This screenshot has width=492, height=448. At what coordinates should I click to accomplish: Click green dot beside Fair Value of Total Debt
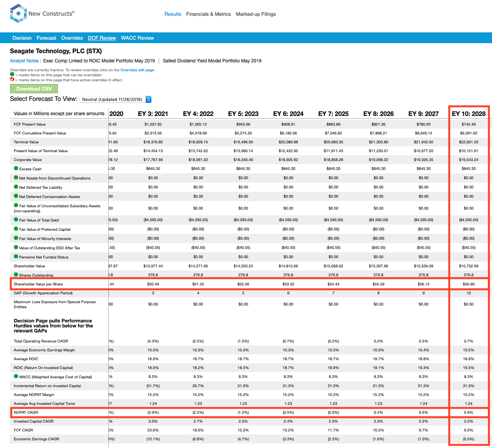(x=16, y=220)
